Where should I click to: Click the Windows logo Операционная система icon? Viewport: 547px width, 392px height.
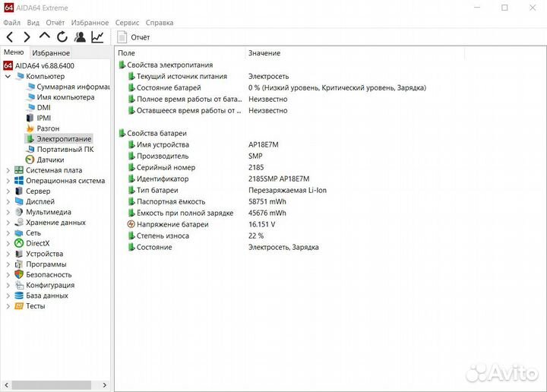click(19, 181)
